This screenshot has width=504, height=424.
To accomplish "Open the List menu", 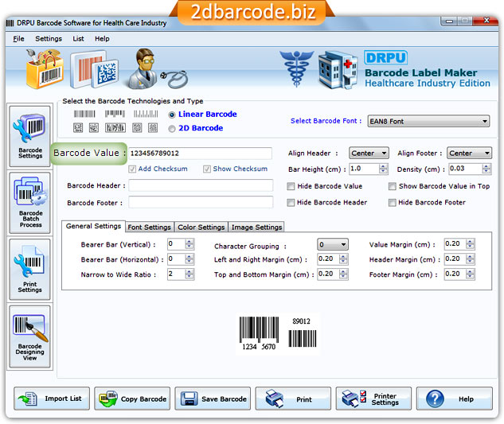I will (x=78, y=39).
